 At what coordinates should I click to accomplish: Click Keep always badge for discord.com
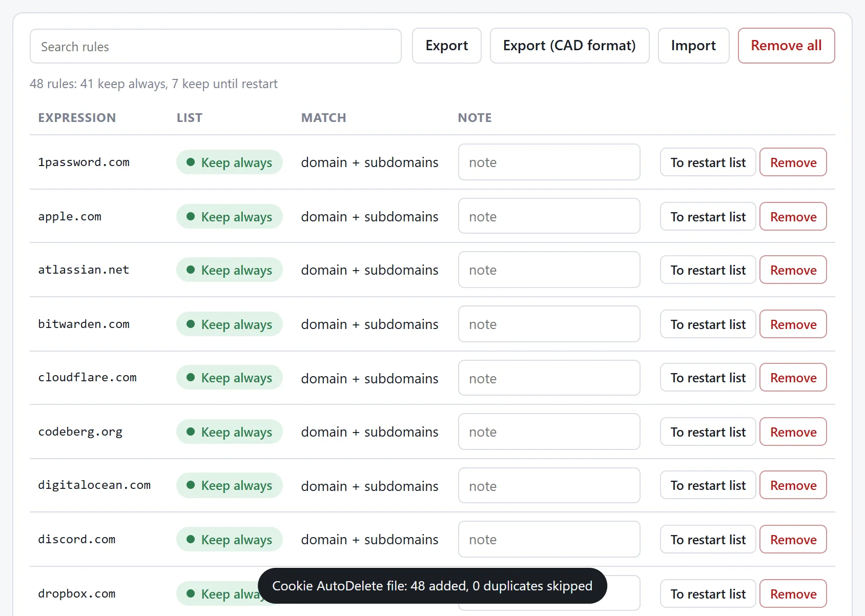(x=229, y=540)
